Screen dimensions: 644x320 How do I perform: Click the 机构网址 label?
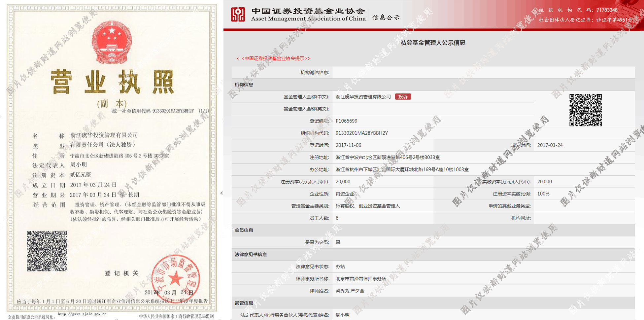pyautogui.click(x=521, y=218)
